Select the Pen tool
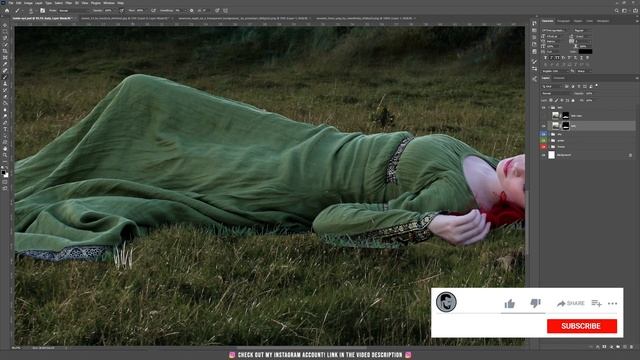The height and width of the screenshot is (360, 640). (x=5, y=123)
